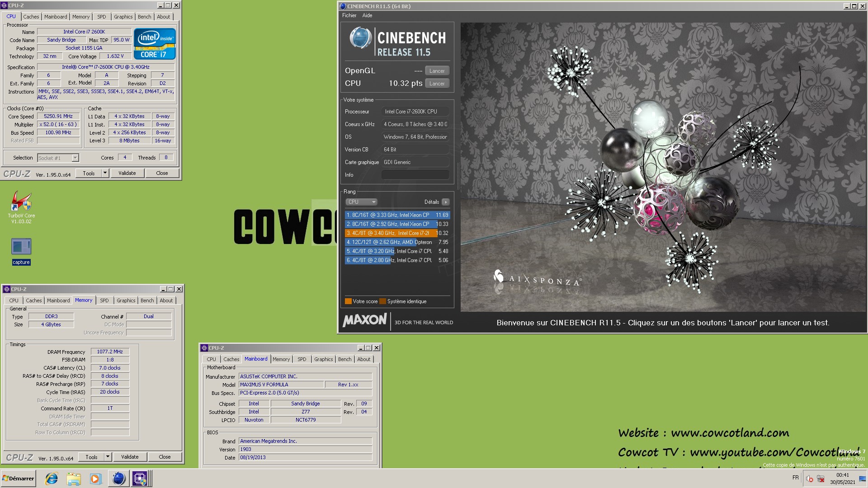The image size is (868, 488).
Task: Click the show desktop tray icon
Action: click(862, 479)
